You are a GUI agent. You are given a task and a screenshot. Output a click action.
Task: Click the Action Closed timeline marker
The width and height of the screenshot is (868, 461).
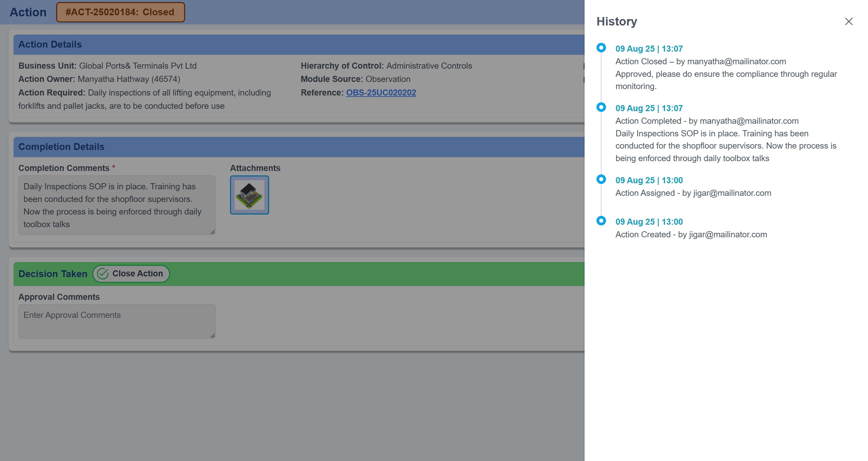coord(601,48)
